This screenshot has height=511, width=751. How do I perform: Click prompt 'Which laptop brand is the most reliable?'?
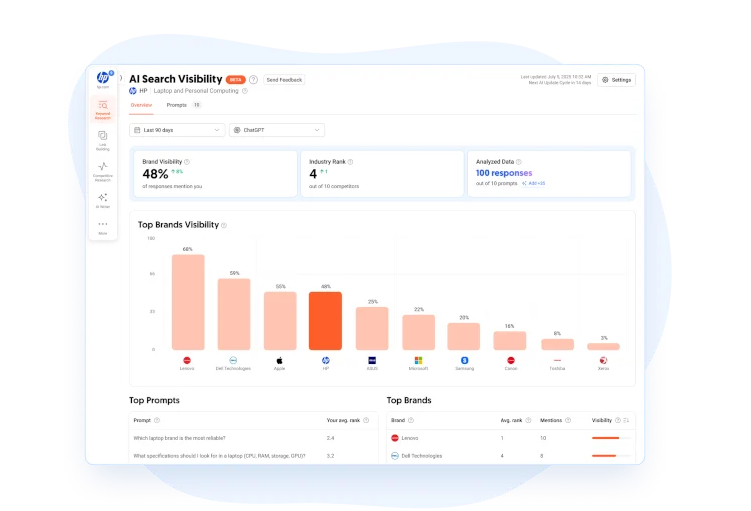[x=179, y=438]
